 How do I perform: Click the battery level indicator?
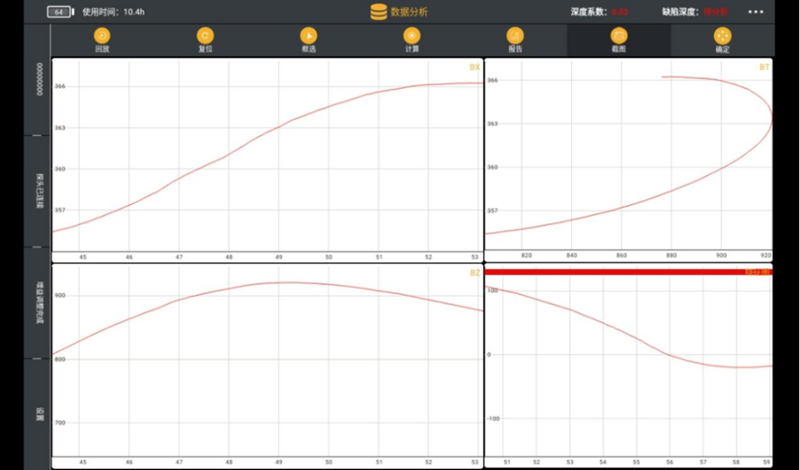click(61, 12)
